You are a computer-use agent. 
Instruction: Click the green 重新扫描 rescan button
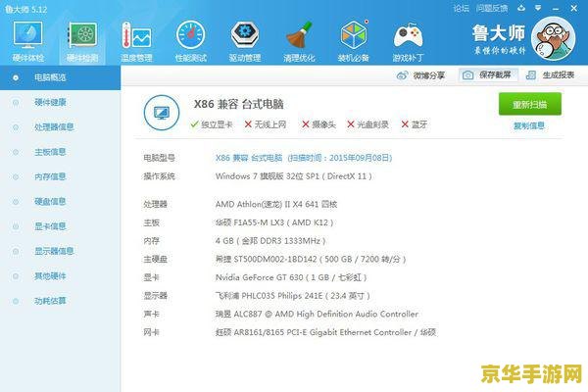(x=530, y=104)
